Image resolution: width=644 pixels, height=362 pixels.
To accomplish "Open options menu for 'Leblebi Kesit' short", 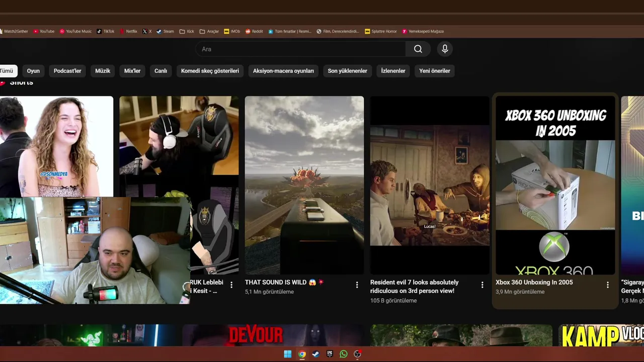I will pyautogui.click(x=231, y=285).
